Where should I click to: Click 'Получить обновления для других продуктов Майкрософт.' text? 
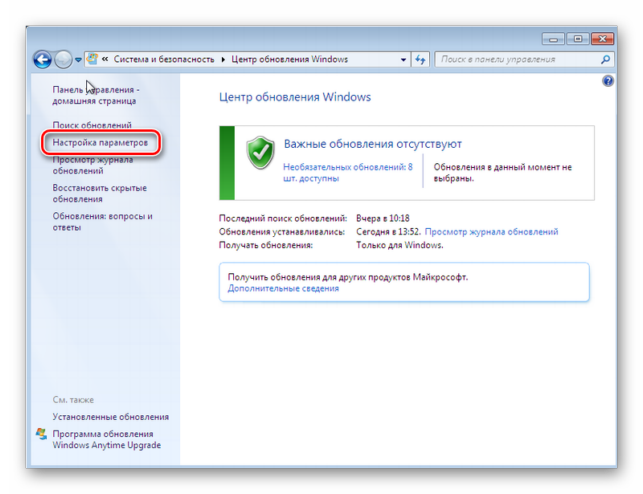(348, 277)
